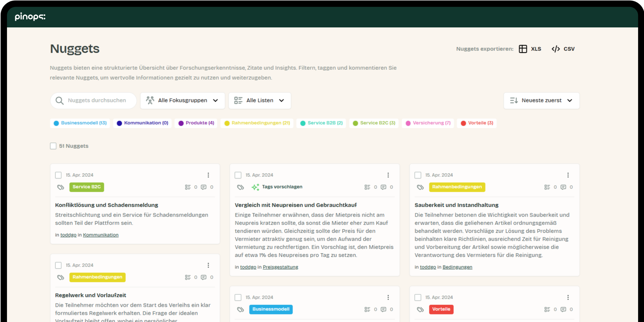Filter by Versicherung (7) tag

[428, 123]
